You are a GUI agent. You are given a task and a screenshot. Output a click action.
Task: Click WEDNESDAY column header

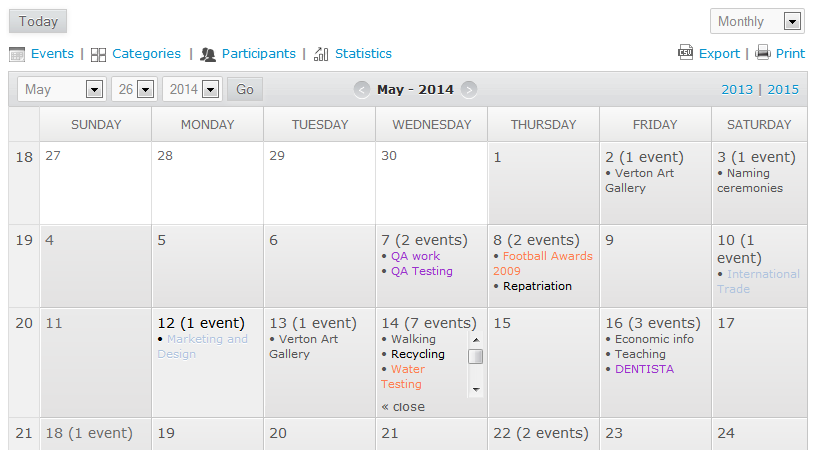pyautogui.click(x=431, y=125)
